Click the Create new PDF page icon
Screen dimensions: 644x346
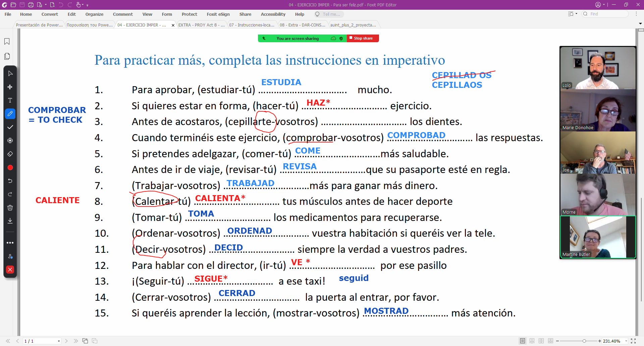(52, 5)
